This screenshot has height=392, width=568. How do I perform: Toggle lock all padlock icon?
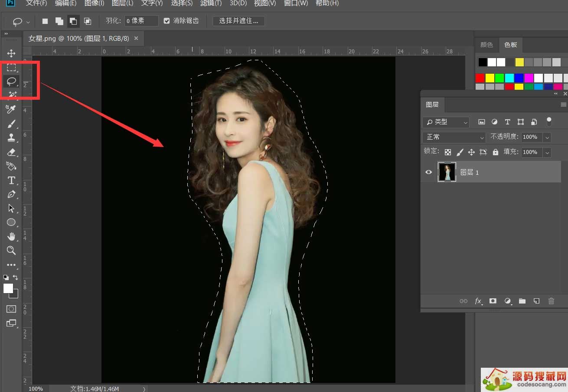pos(496,152)
